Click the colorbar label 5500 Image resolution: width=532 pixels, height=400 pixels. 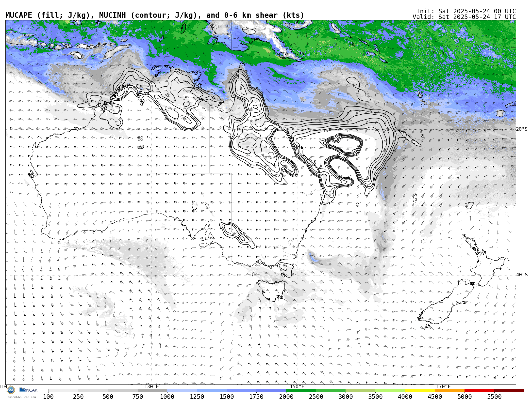tap(494, 397)
